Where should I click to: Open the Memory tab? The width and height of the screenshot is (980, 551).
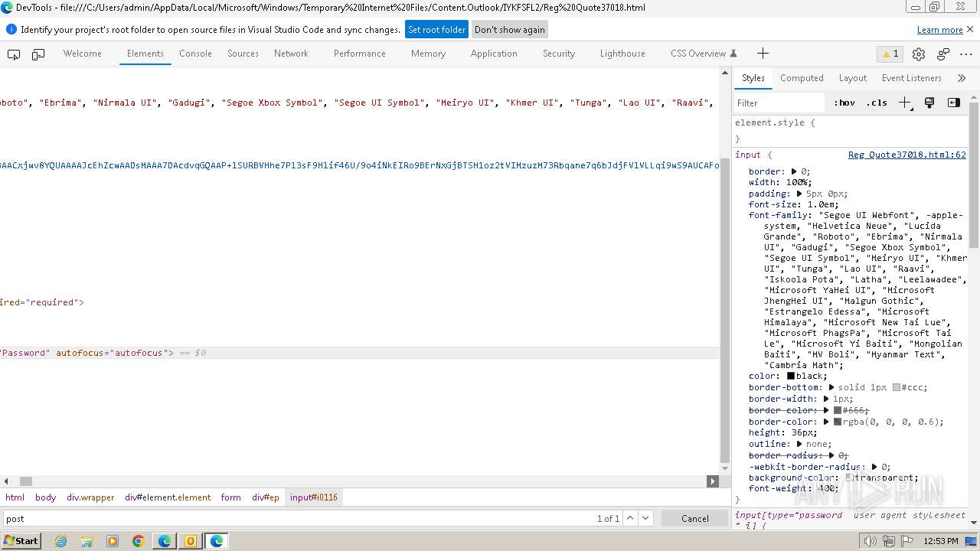428,54
